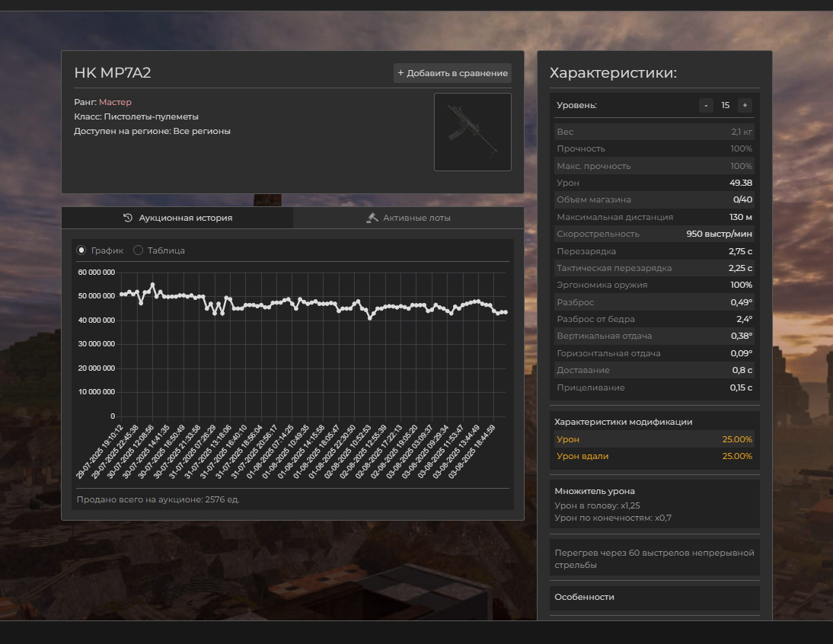833x644 pixels.
Task: Click the gavel icon on the Активные лоты tab
Action: click(372, 218)
